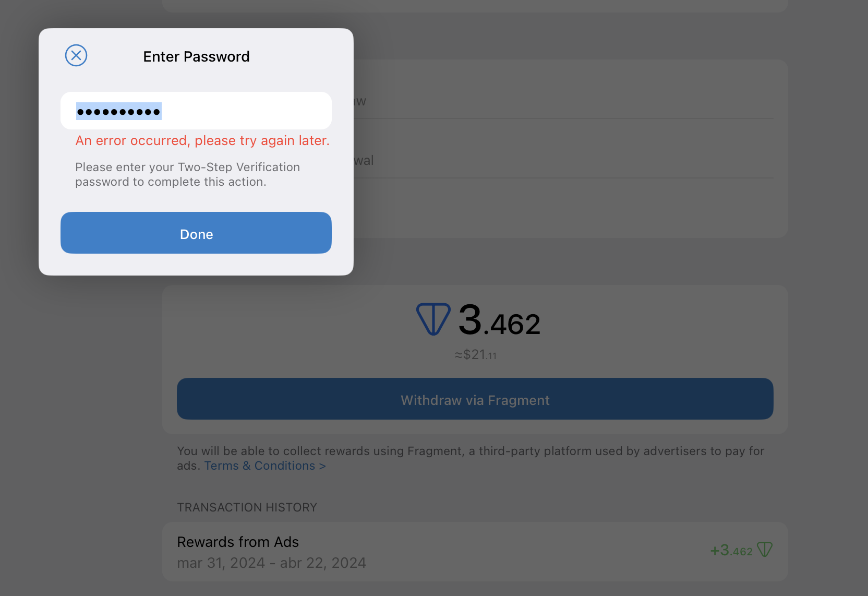Click the green TON icon in transaction row

tap(764, 550)
